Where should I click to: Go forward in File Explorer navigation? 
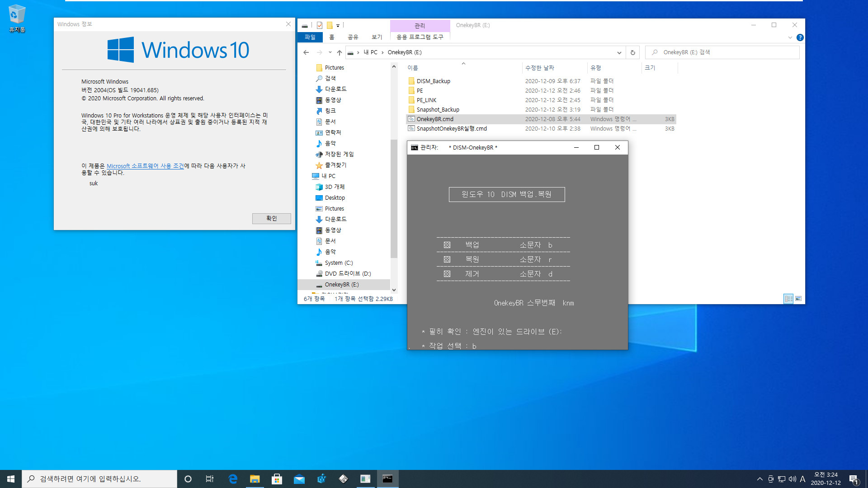[x=320, y=52]
